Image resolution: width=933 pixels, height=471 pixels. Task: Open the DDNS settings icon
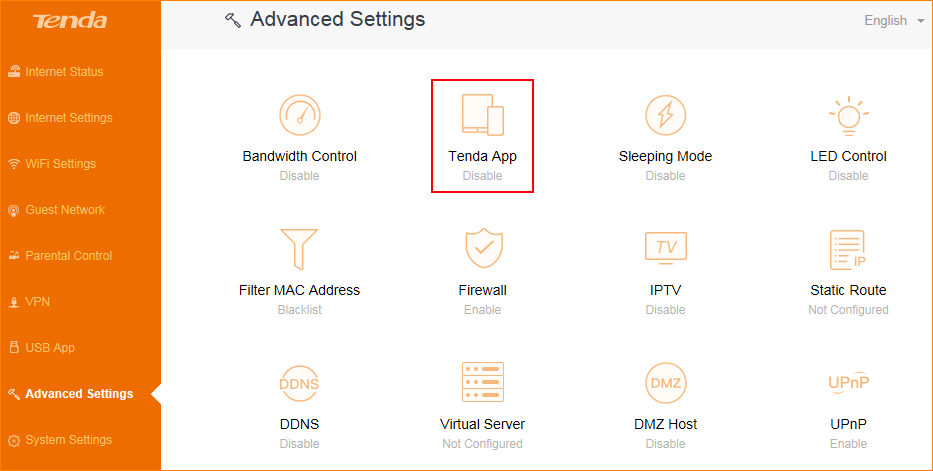(299, 383)
